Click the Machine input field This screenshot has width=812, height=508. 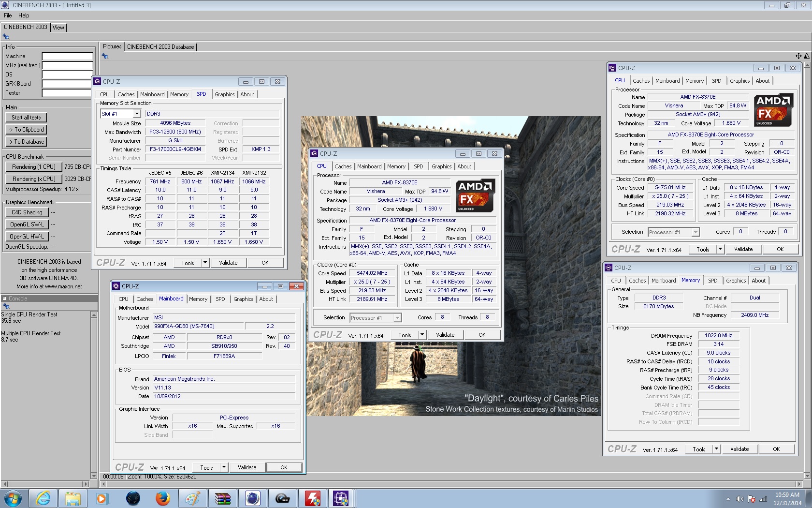click(67, 56)
